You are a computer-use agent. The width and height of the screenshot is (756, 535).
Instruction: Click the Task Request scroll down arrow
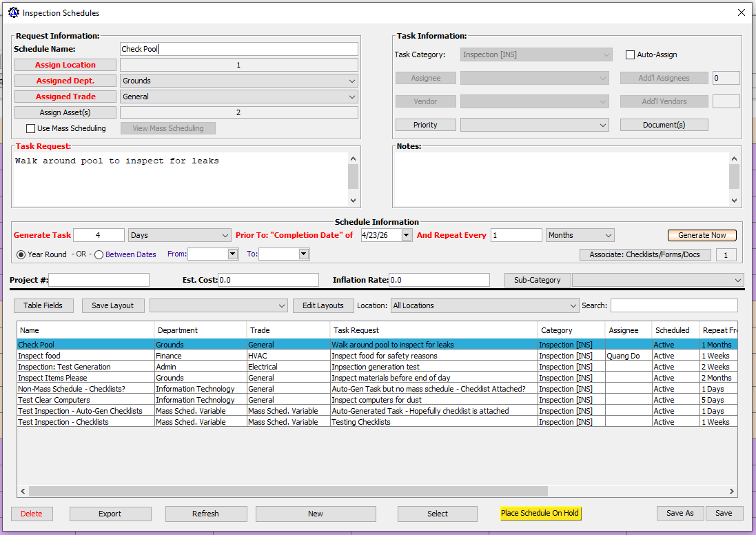(354, 200)
